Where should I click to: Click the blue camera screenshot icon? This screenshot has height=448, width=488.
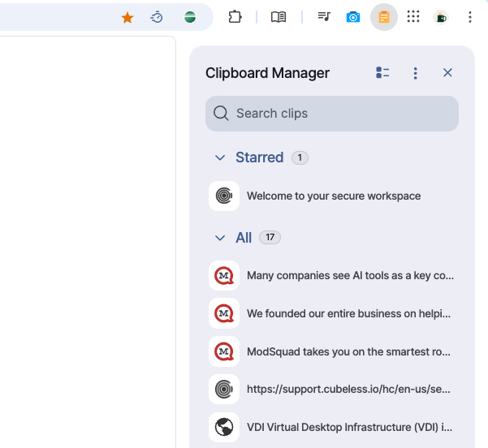(x=353, y=17)
